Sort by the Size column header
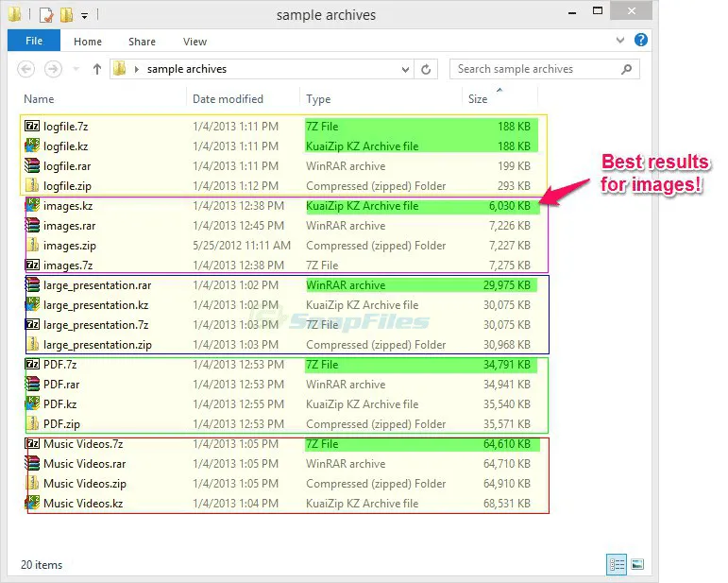Screen dimensions: 728x583 [478, 99]
